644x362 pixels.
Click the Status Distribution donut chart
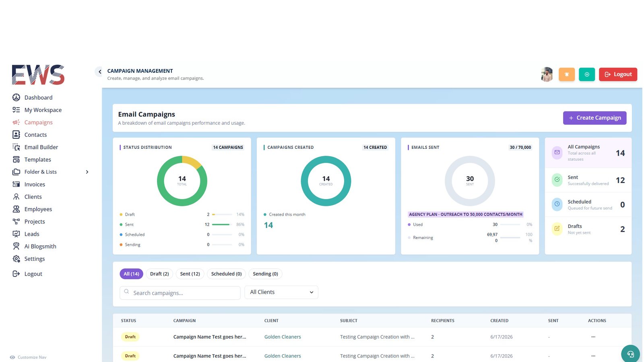click(x=182, y=181)
